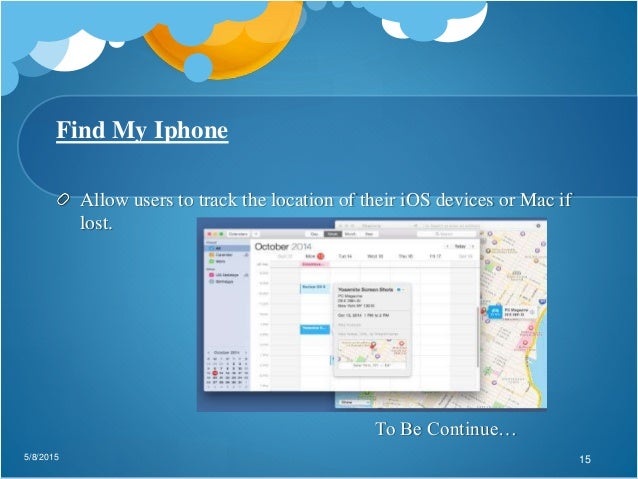This screenshot has height=479, width=638.
Task: Click the Wed 15 day header
Action: point(375,256)
